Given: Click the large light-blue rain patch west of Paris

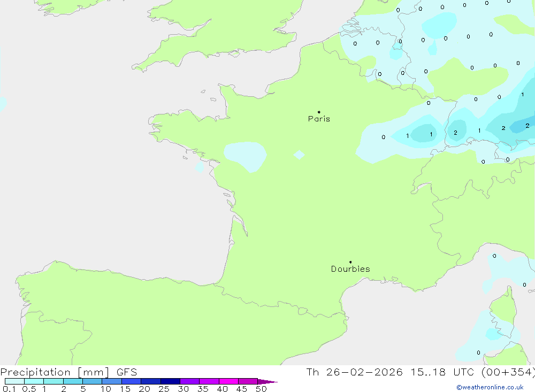Looking at the screenshot, I should (245, 155).
